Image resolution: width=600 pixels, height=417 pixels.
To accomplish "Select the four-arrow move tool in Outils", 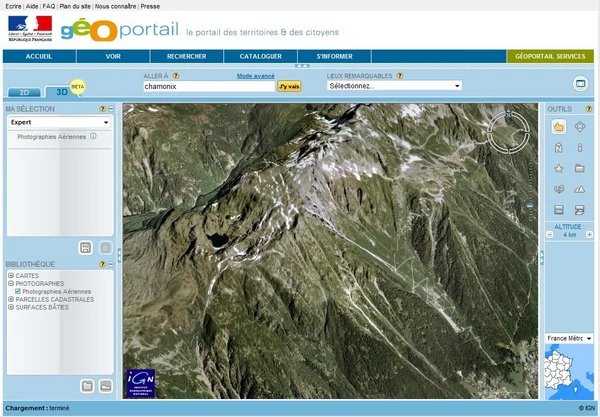I will (580, 127).
